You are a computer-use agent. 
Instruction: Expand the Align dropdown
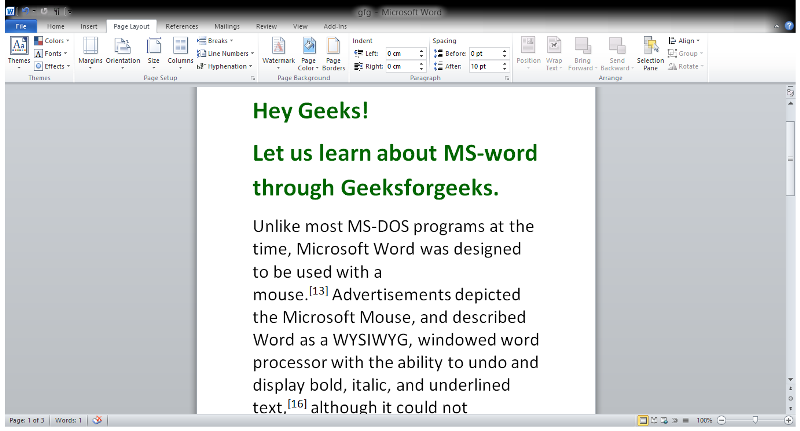684,40
